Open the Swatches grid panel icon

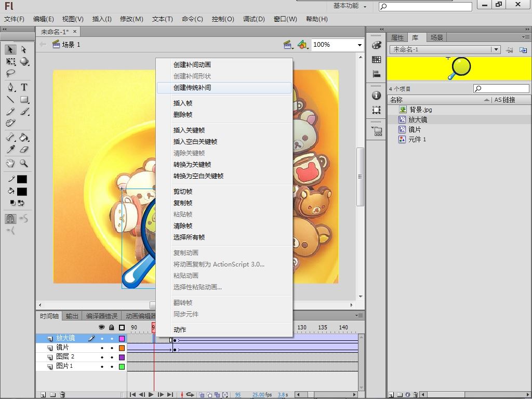[376, 60]
